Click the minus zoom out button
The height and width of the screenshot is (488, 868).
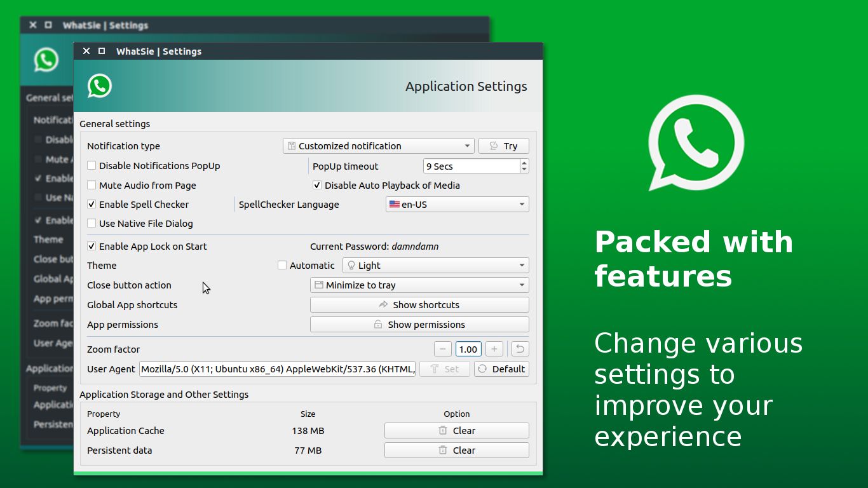click(x=443, y=349)
